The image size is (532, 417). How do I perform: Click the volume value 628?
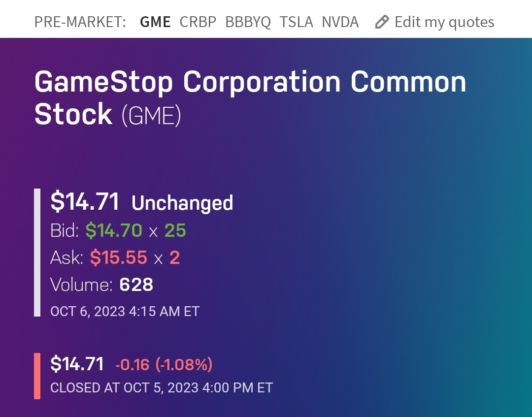(136, 285)
